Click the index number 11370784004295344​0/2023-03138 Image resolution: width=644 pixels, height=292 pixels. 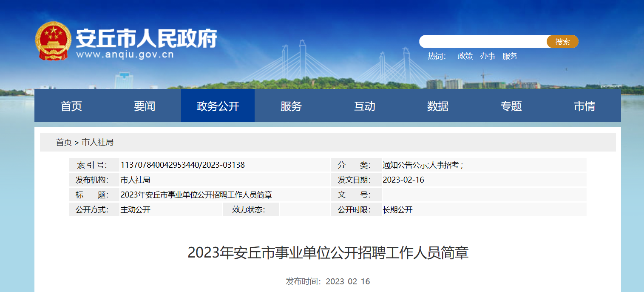click(x=183, y=165)
